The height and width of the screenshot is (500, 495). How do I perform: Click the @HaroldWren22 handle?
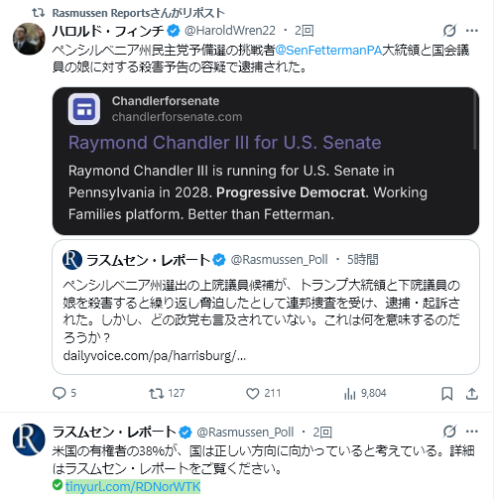click(230, 31)
